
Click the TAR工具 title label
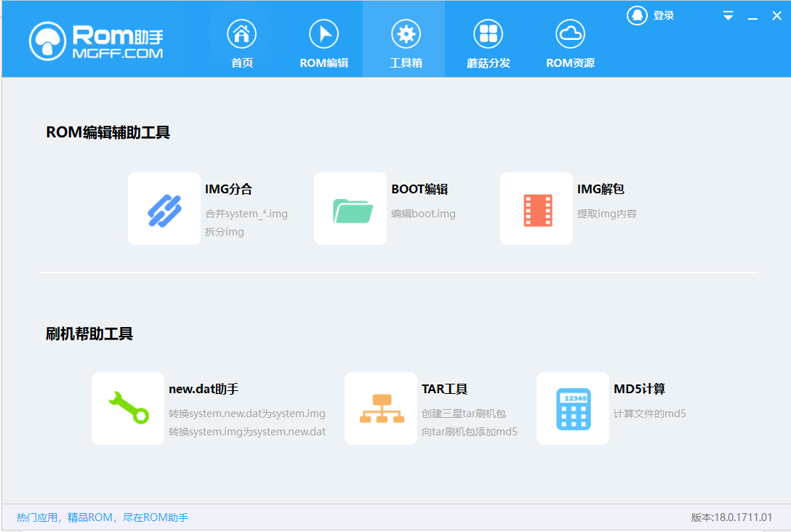point(444,389)
